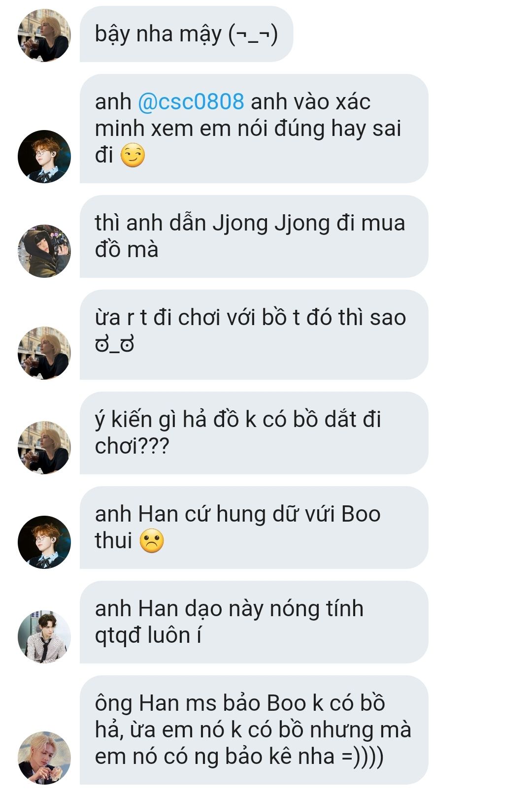This screenshot has width=532, height=793.
Task: Select the 'hung dữ với Boo thui' bubble
Action: (x=254, y=528)
